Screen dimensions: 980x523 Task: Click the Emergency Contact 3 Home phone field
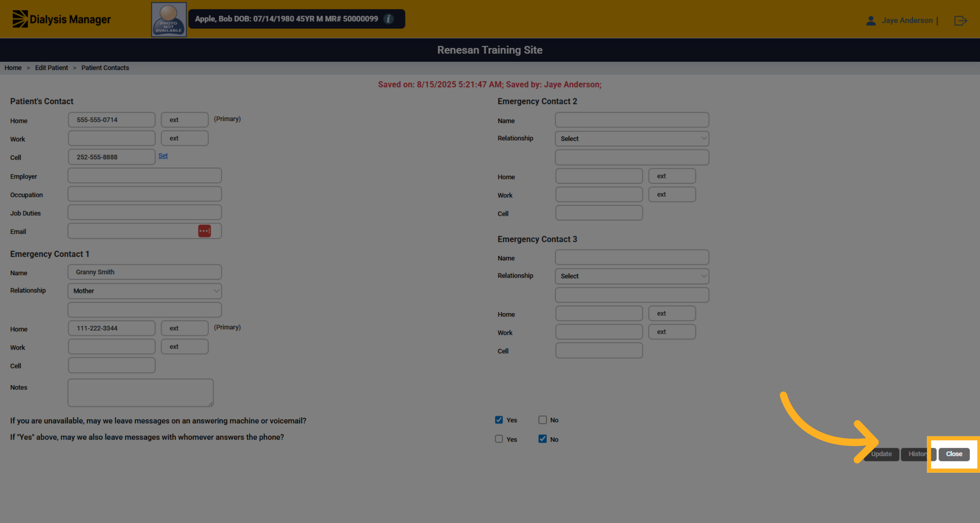(599, 313)
